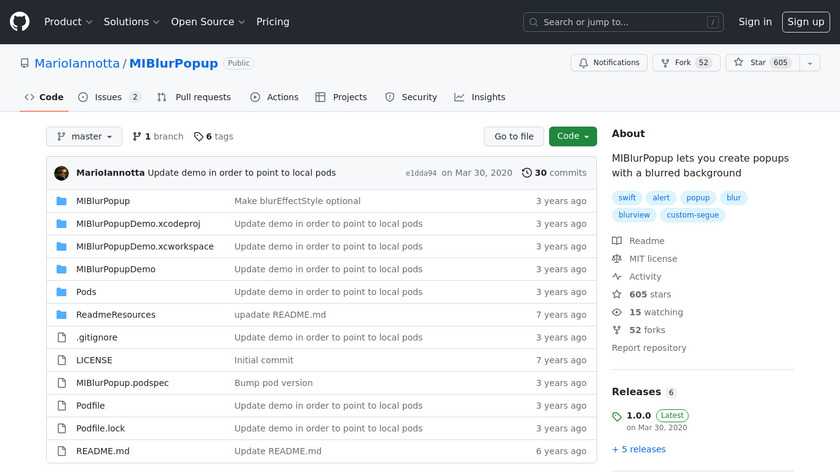Open the MIBlurPopup folder icon

62,201
